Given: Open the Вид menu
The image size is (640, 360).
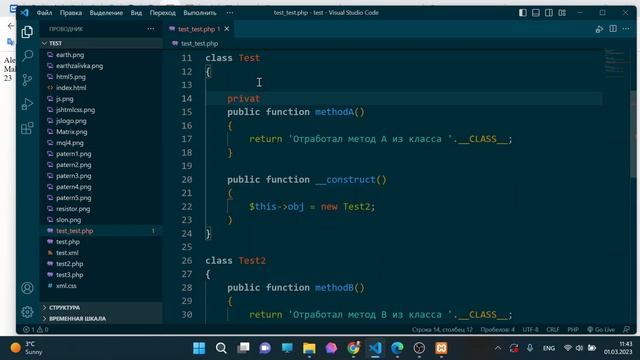Looking at the screenshot, I should pyautogui.click(x=136, y=13).
